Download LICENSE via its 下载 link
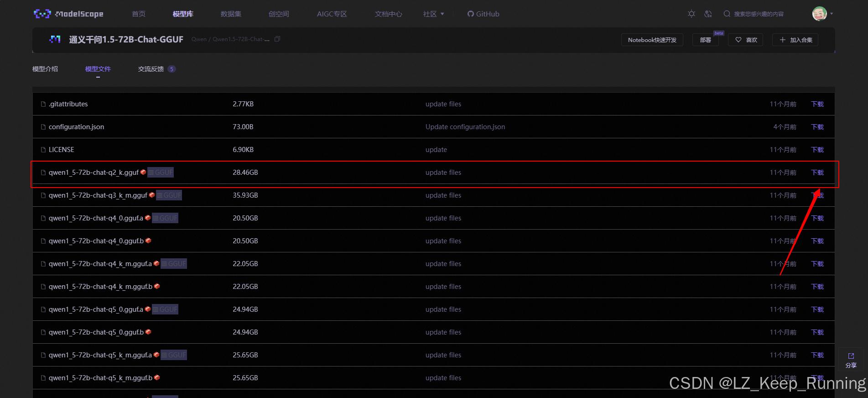Image resolution: width=868 pixels, height=398 pixels. tap(817, 150)
